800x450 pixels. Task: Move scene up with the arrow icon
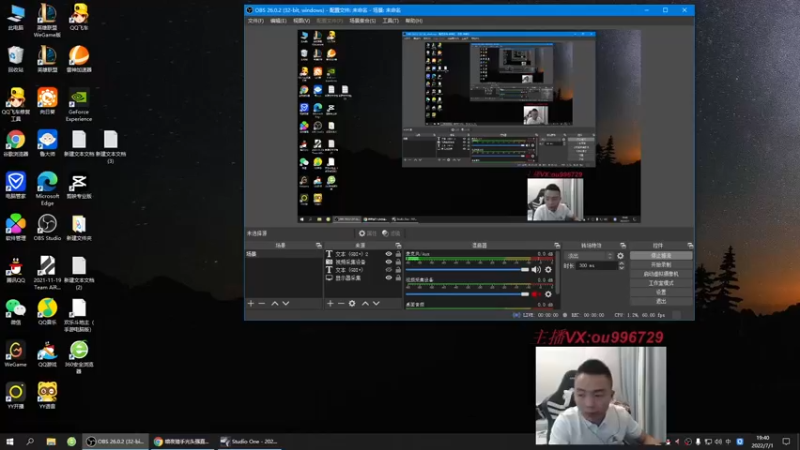click(275, 304)
